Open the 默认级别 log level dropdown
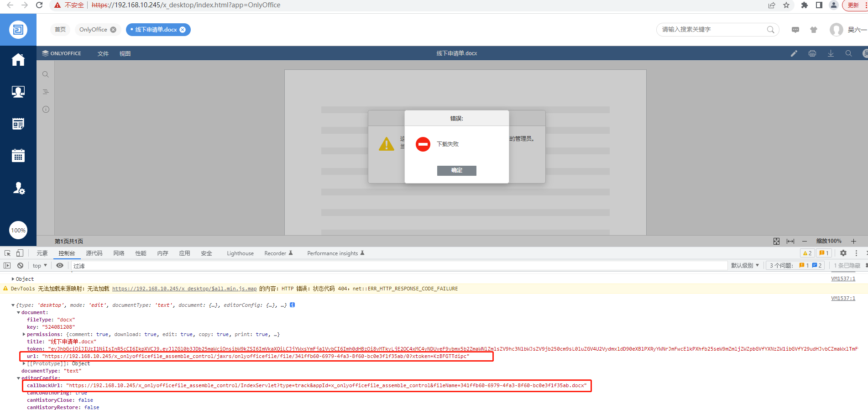The width and height of the screenshot is (868, 410). tap(745, 266)
